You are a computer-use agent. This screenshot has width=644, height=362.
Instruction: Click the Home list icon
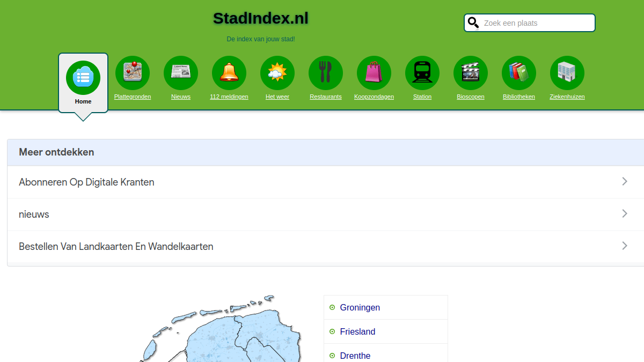pos(83,78)
